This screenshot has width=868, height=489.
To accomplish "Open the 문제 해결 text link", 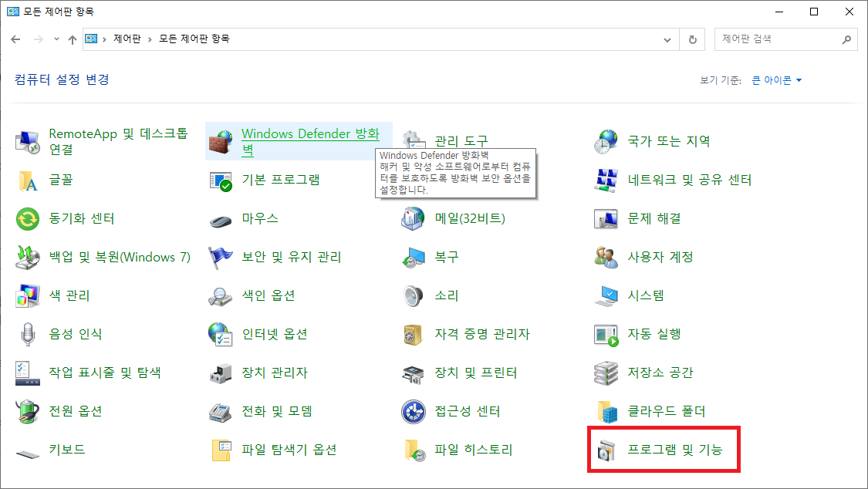I will pyautogui.click(x=654, y=218).
